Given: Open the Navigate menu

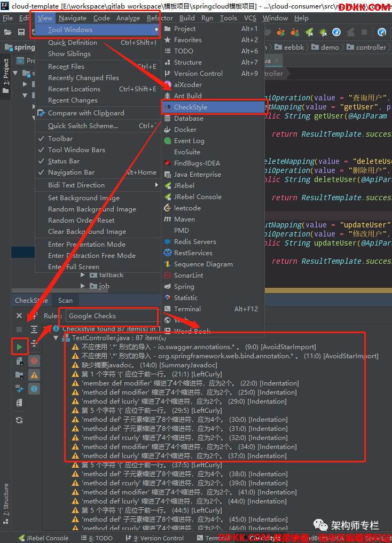Looking at the screenshot, I should [x=73, y=18].
